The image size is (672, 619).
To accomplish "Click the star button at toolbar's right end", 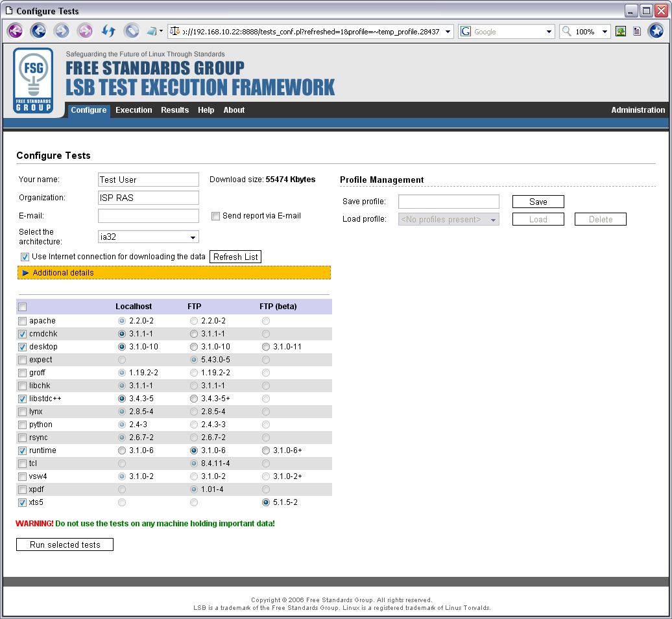I will click(x=656, y=31).
